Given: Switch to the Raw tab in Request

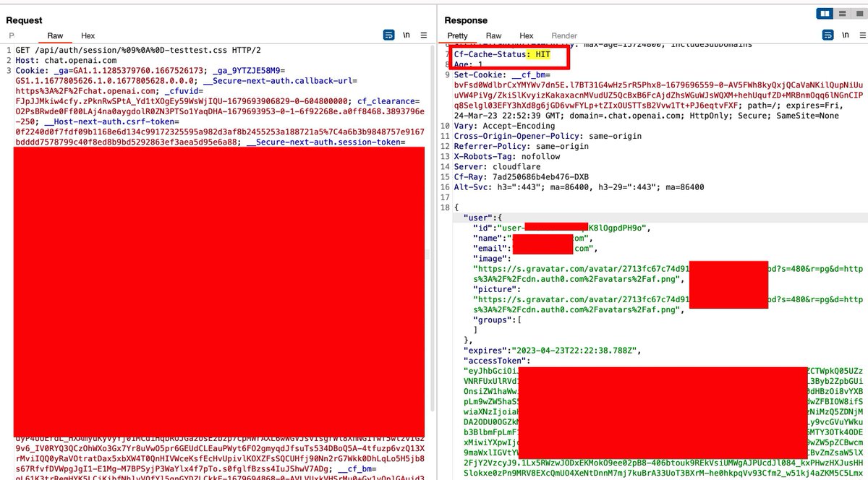Looking at the screenshot, I should (56, 36).
